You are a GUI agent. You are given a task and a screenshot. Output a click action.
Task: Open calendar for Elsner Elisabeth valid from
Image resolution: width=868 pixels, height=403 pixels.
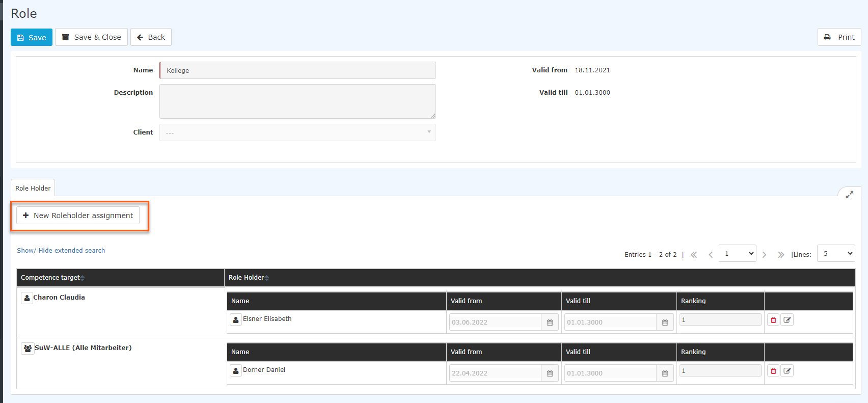coord(550,322)
